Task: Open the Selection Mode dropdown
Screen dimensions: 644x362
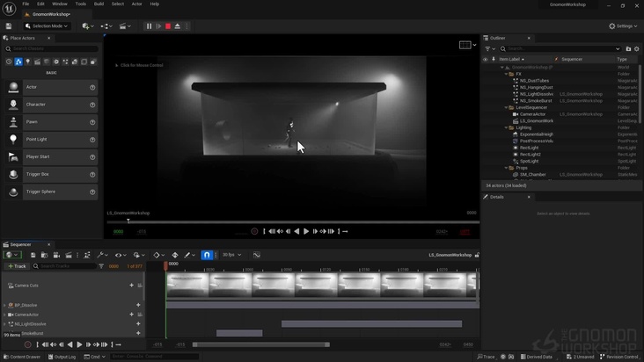Action: tap(46, 26)
